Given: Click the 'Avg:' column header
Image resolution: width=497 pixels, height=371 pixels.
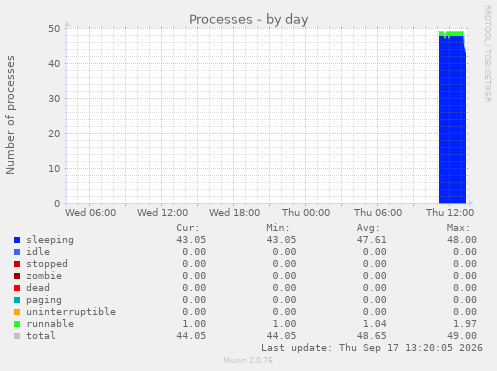Looking at the screenshot, I should (368, 228).
